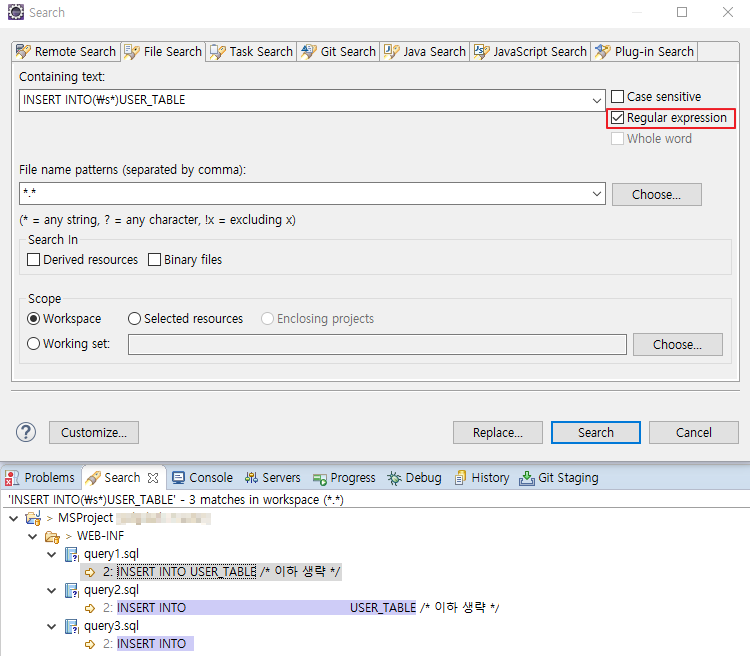Collapse the query3.sql result node
The image size is (750, 656).
tap(52, 626)
